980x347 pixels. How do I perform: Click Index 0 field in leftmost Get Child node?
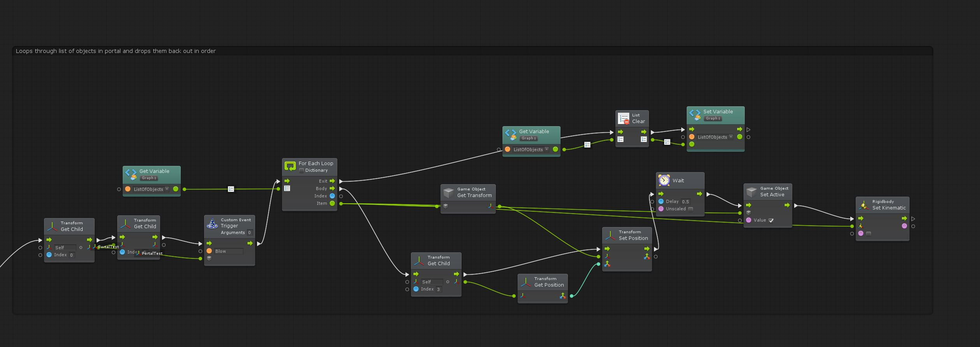click(72, 255)
